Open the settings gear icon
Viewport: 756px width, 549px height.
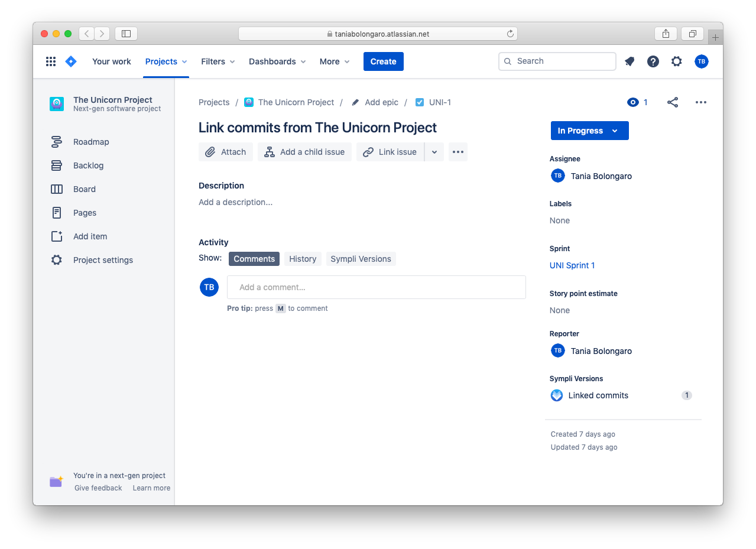677,61
